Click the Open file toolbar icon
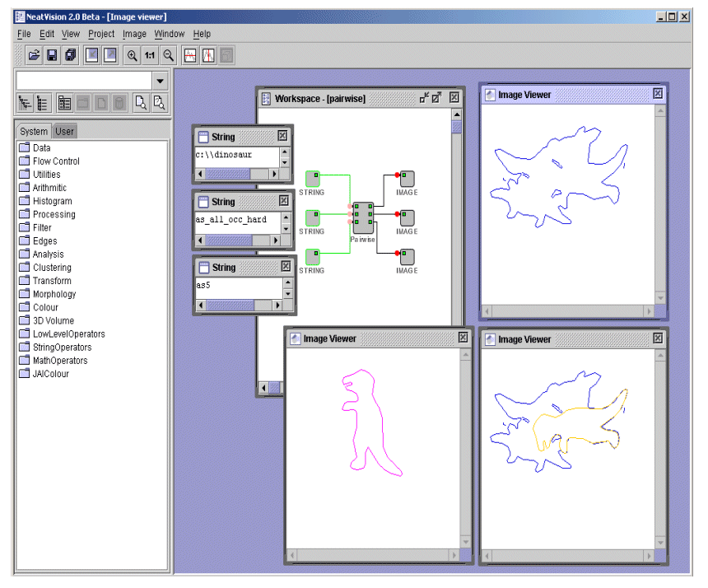Viewport: 708px width, 588px height. tap(34, 55)
